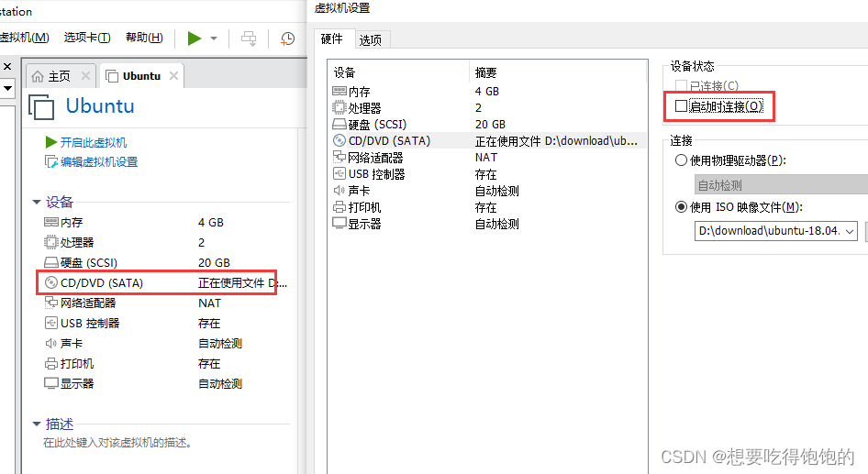Toggle the 已连接(C) checkbox
Screen dimensions: 868x474
(682, 86)
